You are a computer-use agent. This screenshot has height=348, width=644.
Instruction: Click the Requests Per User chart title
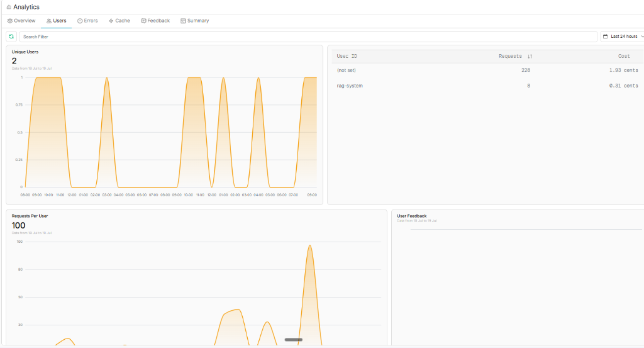tap(30, 216)
